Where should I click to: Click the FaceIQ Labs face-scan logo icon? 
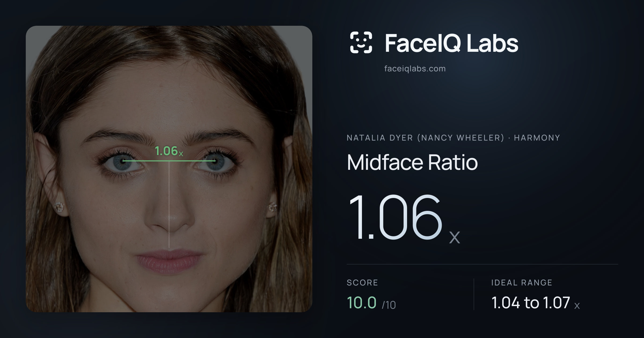361,42
